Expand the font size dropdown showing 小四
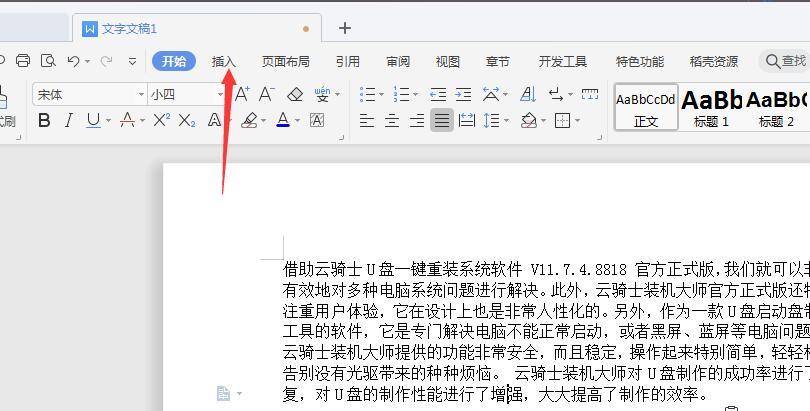The width and height of the screenshot is (810, 411). tap(221, 95)
